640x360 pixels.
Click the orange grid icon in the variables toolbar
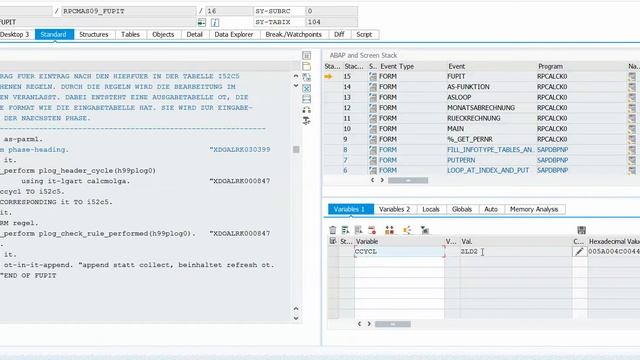(x=389, y=230)
